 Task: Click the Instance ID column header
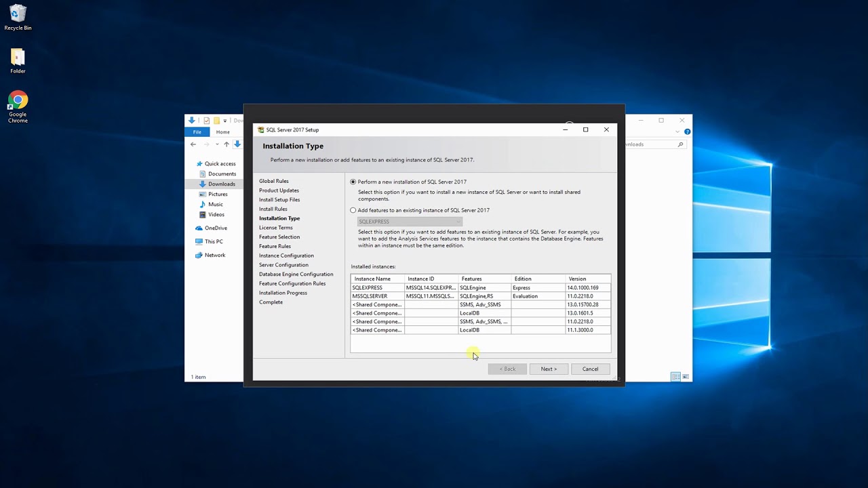point(431,279)
